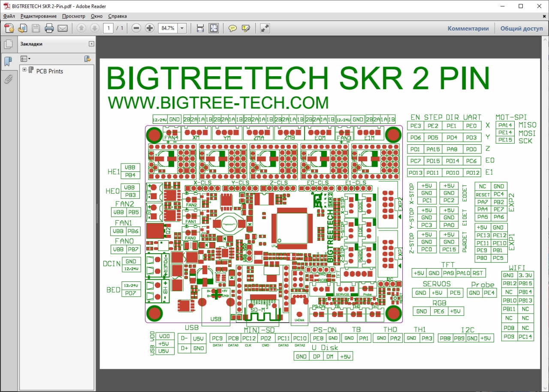Click the Save floppy disk icon

coord(36,28)
